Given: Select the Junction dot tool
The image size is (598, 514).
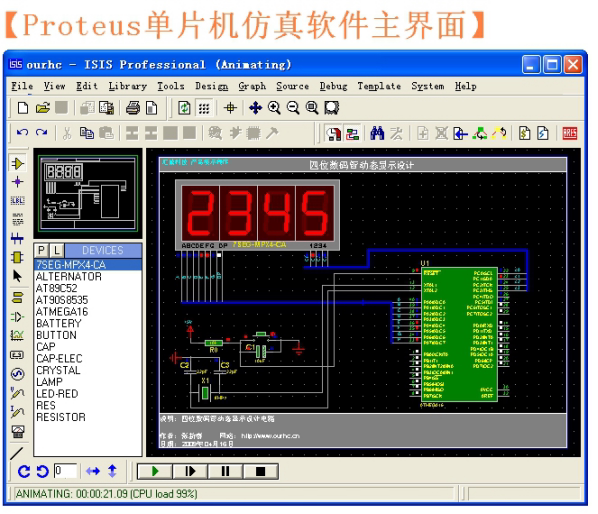Looking at the screenshot, I should click(18, 182).
